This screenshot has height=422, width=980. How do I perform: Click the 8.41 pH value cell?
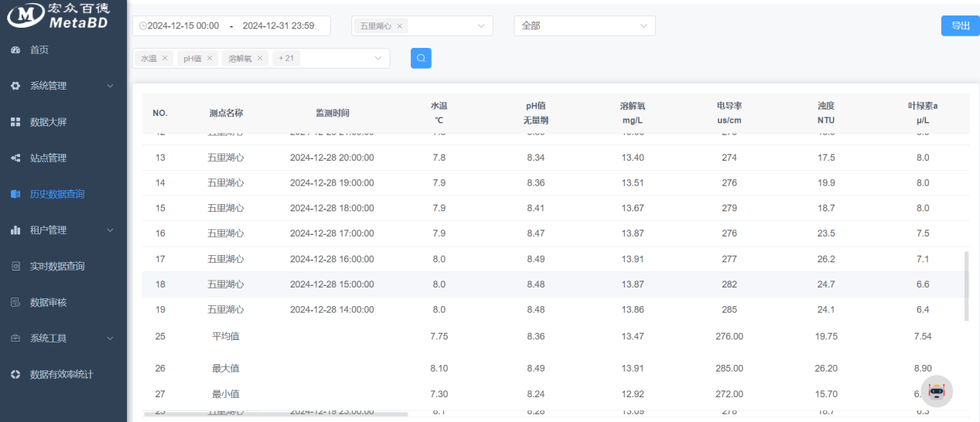[x=536, y=208]
